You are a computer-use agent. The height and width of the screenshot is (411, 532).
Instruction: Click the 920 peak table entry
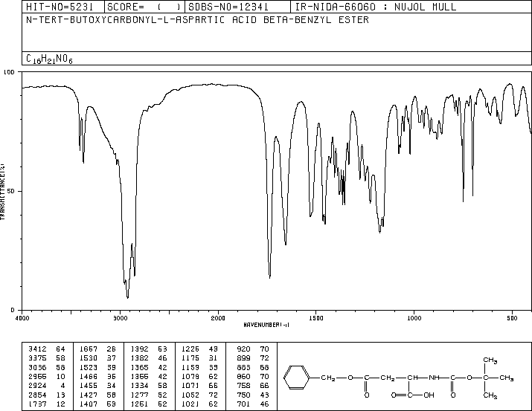pyautogui.click(x=253, y=349)
